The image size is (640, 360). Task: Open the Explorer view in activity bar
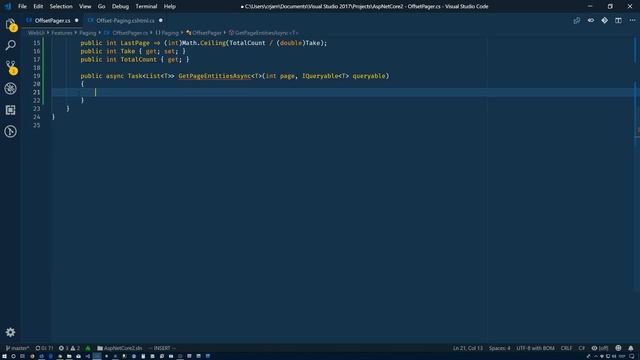(11, 25)
